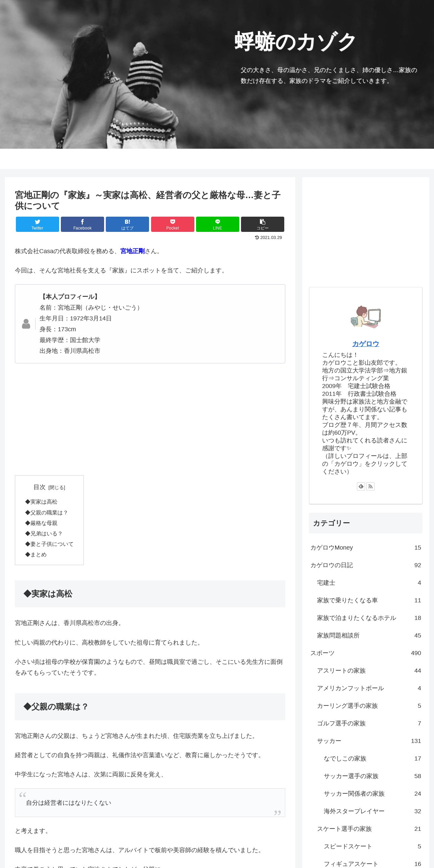Image resolution: width=434 pixels, height=868 pixels.
Task: Open the カゲロウの日記 category
Action: click(366, 565)
